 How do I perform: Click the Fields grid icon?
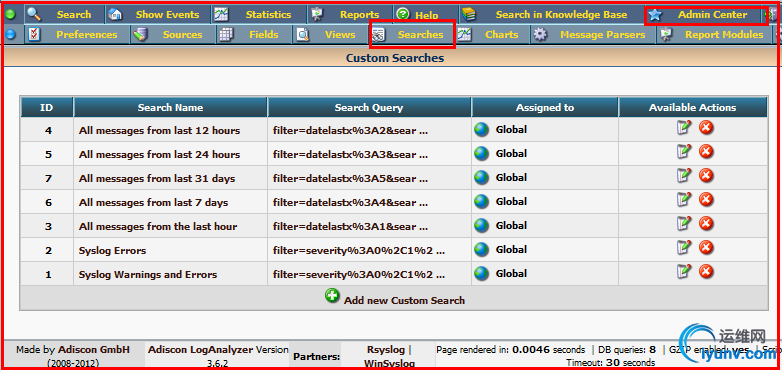pyautogui.click(x=226, y=35)
